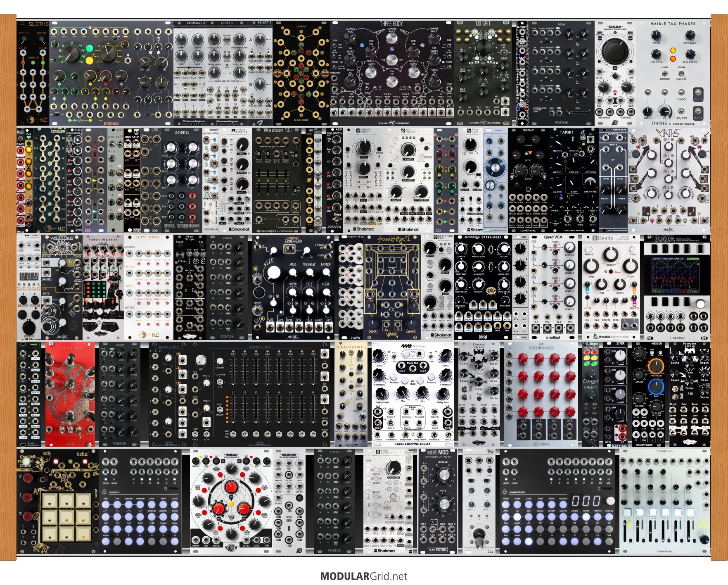The image size is (728, 585).
Task: Select the BRENSO oscillator module
Action: tap(111, 73)
